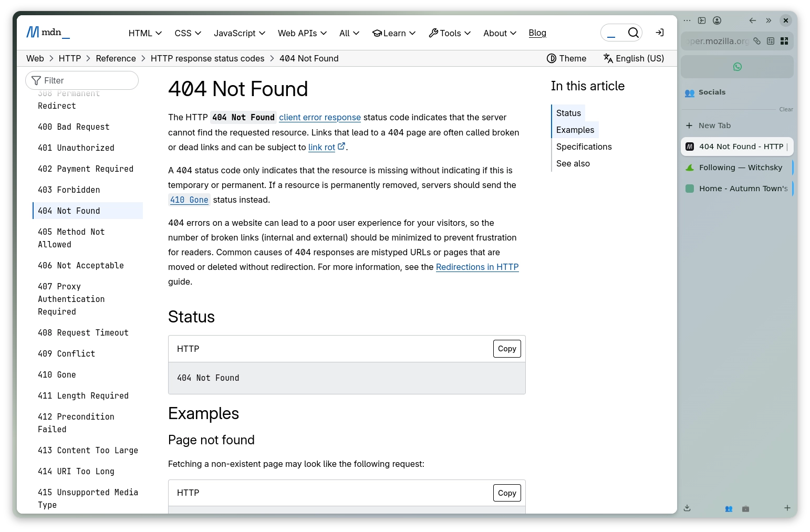This screenshot has height=532, width=810.
Task: Jump to Status in the article outline
Action: 568,113
